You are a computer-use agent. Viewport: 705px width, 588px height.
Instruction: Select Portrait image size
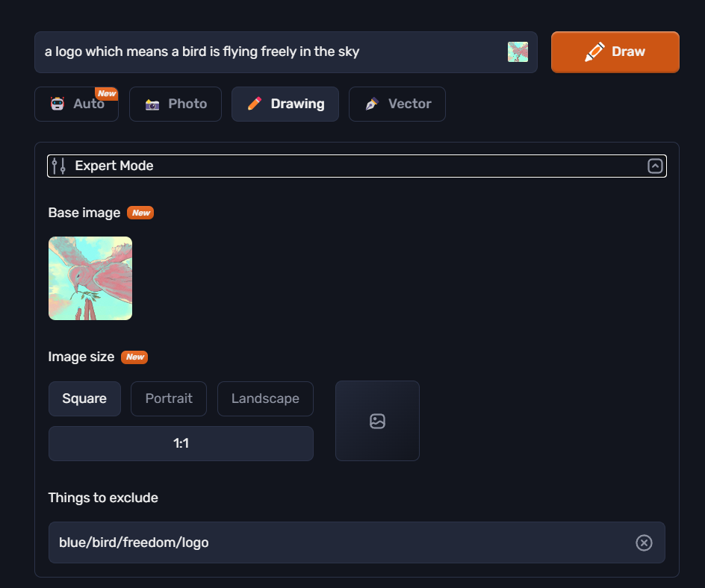169,399
